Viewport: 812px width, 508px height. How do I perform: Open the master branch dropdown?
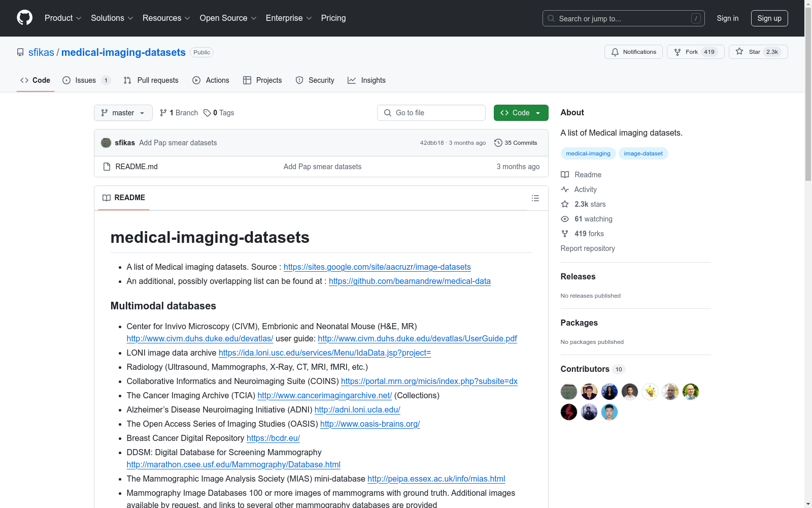(x=123, y=113)
